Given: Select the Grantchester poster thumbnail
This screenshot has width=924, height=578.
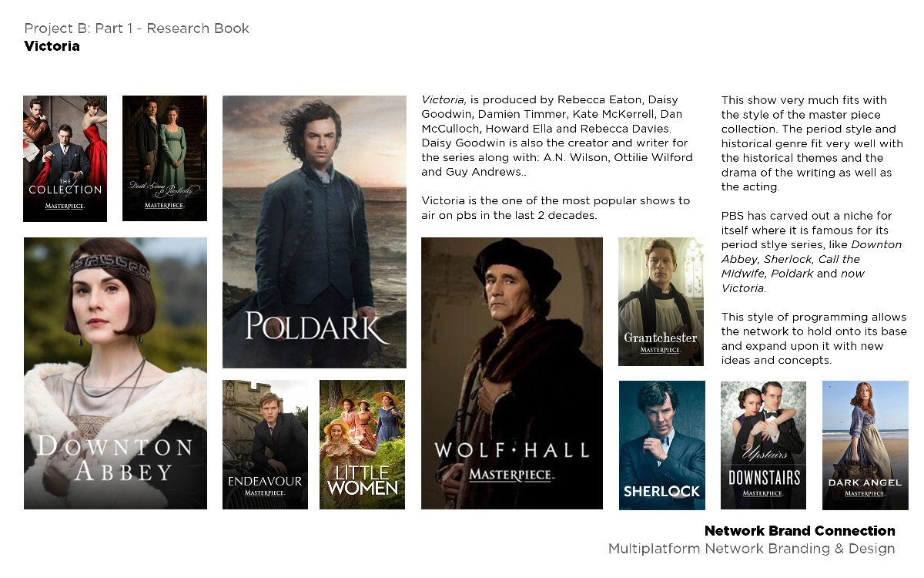Looking at the screenshot, I should click(x=661, y=301).
